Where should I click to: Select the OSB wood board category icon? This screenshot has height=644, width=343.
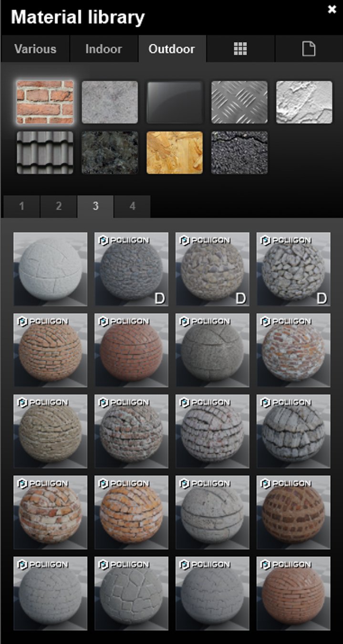pyautogui.click(x=175, y=153)
